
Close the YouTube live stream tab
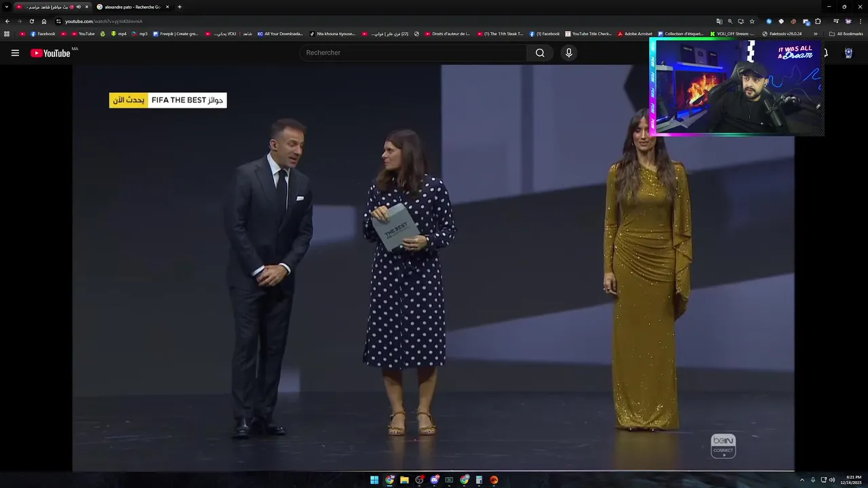coord(87,7)
